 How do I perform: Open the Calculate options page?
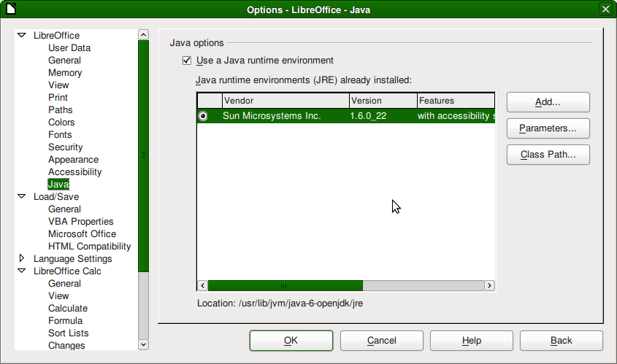pos(68,308)
